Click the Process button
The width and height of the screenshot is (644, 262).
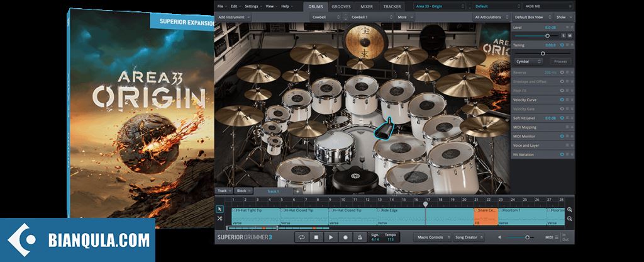pyautogui.click(x=560, y=61)
